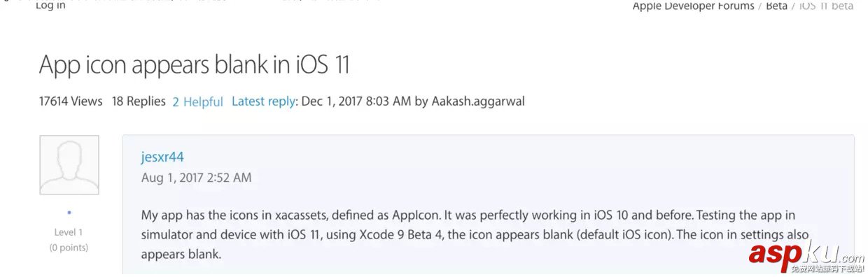This screenshot has height=277, width=868.
Task: Jump to the Latest reply link
Action: pyautogui.click(x=263, y=101)
